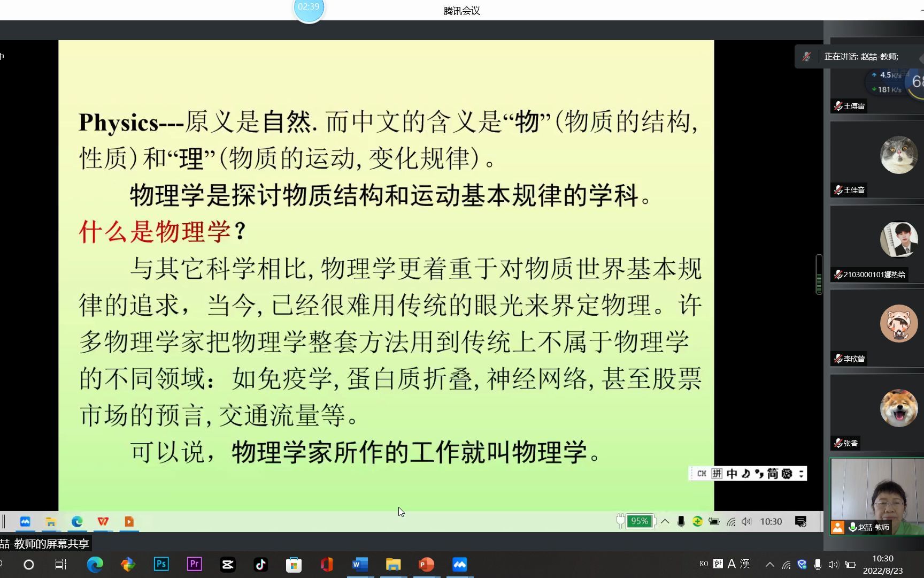Open Microsoft Edge from the bottom taskbar
This screenshot has height=578, width=924.
click(95, 564)
